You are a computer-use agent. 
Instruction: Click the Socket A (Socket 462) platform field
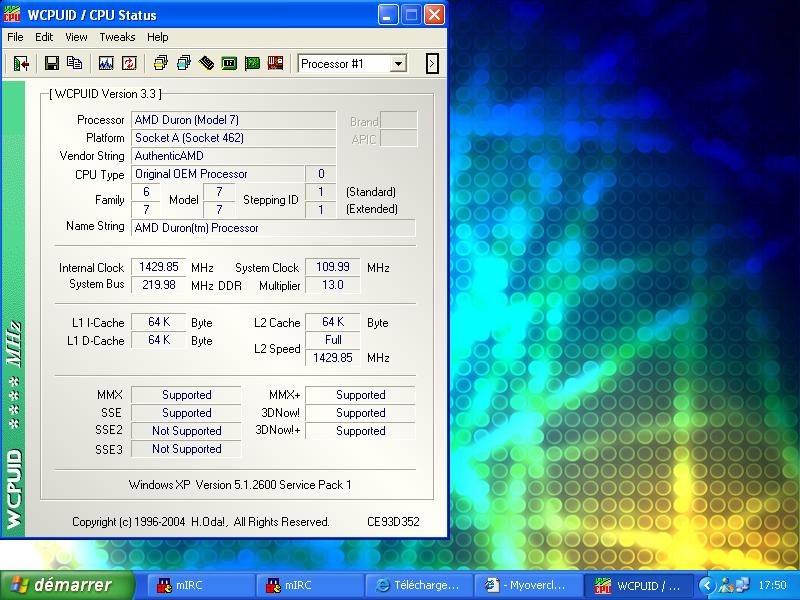234,138
